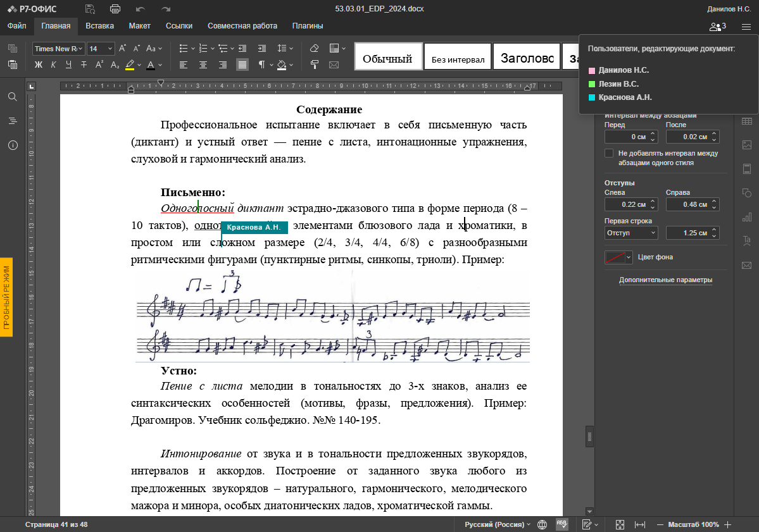Open the search panel in left sidebar
The width and height of the screenshot is (759, 532).
point(12,97)
